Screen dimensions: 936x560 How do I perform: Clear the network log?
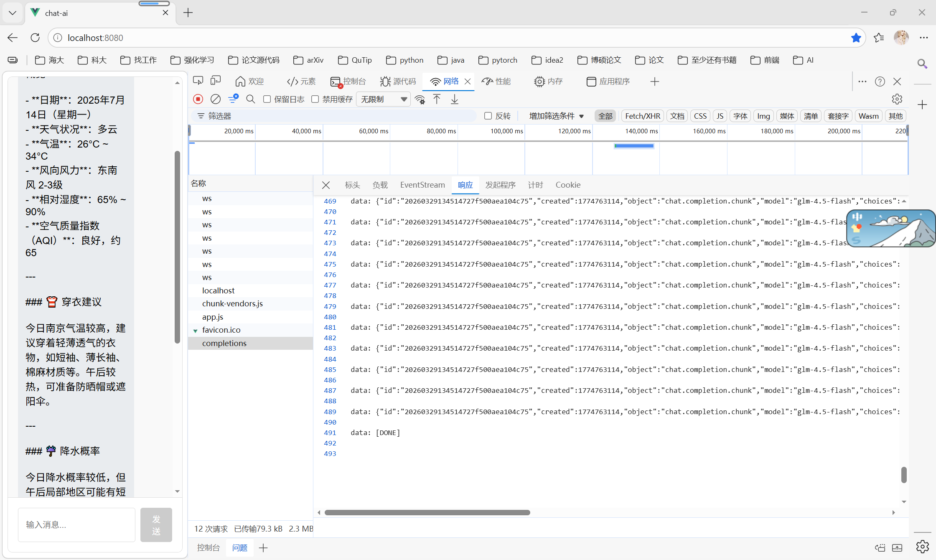point(216,99)
